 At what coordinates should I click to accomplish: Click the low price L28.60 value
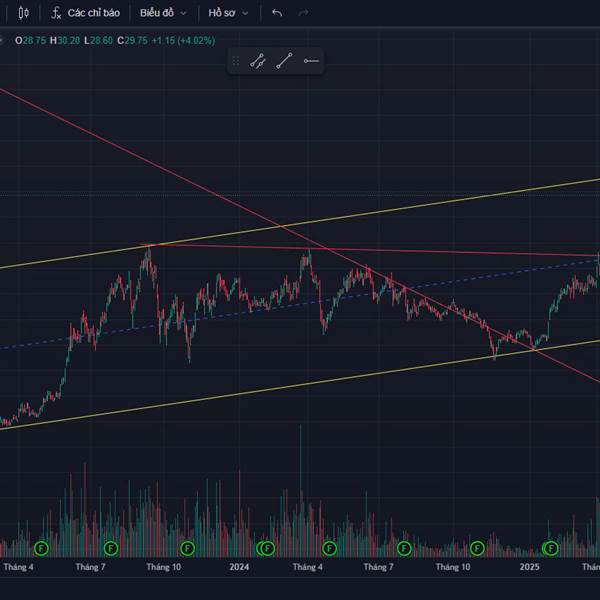point(98,41)
